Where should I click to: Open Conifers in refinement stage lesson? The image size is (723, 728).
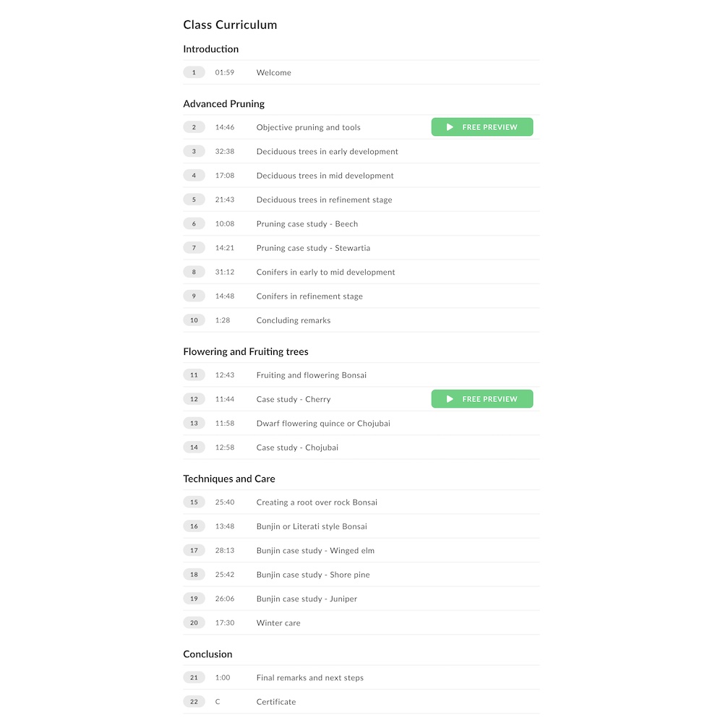click(x=309, y=296)
